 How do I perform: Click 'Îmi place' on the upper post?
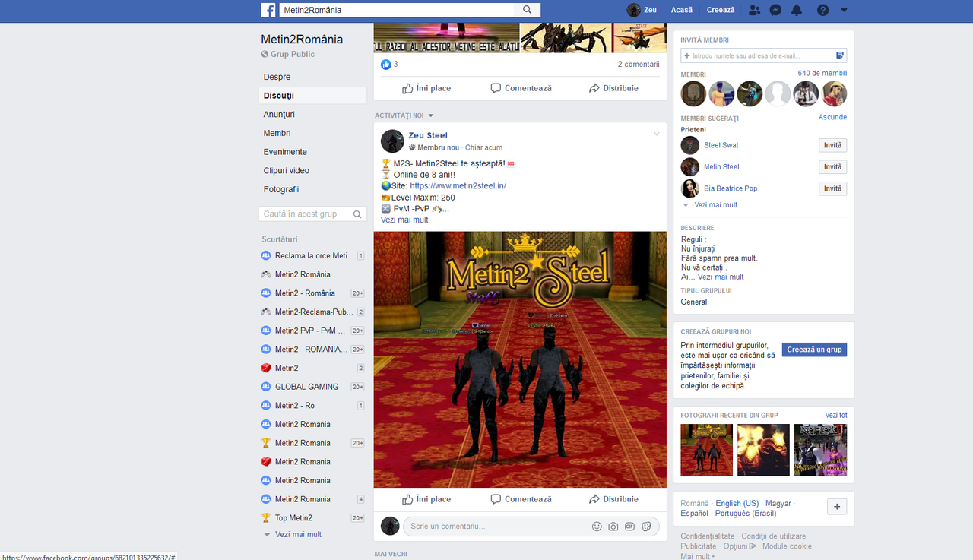pyautogui.click(x=426, y=88)
